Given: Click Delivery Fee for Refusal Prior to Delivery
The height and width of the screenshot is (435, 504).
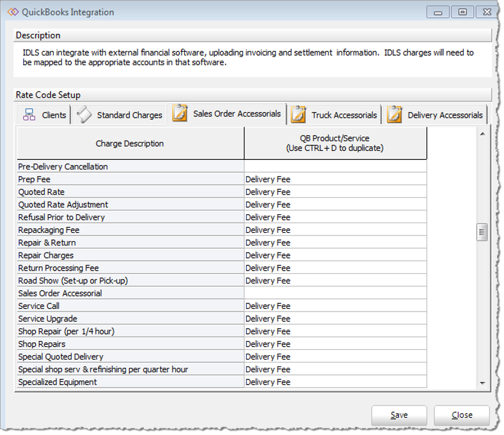Looking at the screenshot, I should tap(335, 217).
